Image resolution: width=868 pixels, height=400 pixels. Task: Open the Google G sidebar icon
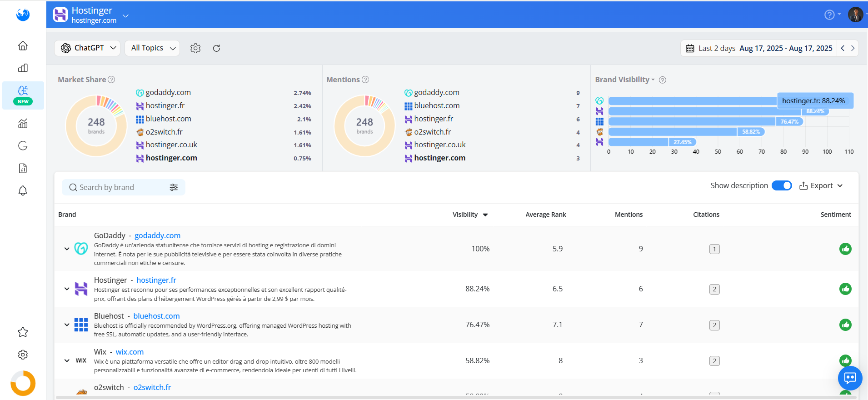(23, 145)
